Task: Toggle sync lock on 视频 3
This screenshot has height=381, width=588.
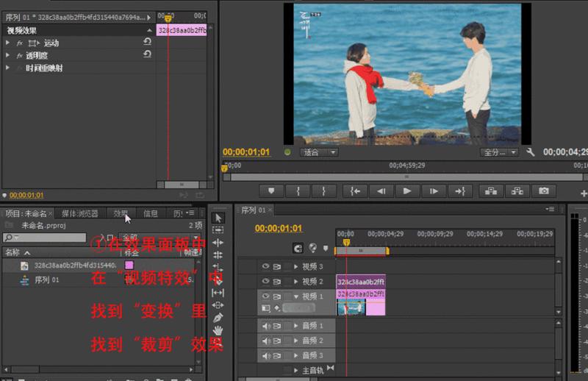Action: [277, 266]
